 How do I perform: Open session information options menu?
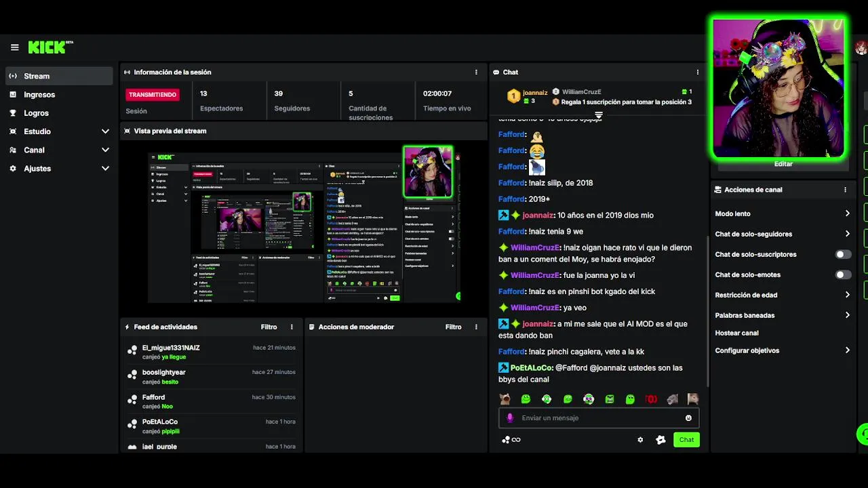coord(476,72)
